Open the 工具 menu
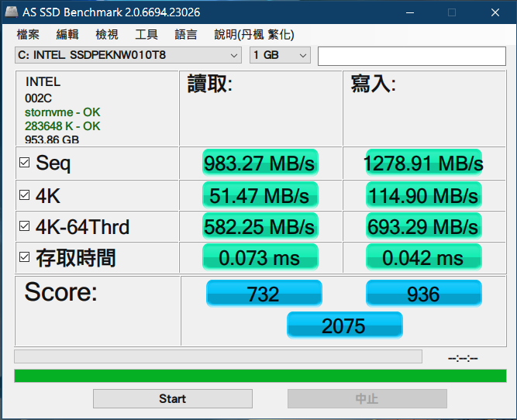This screenshot has height=420, width=517. 146,34
